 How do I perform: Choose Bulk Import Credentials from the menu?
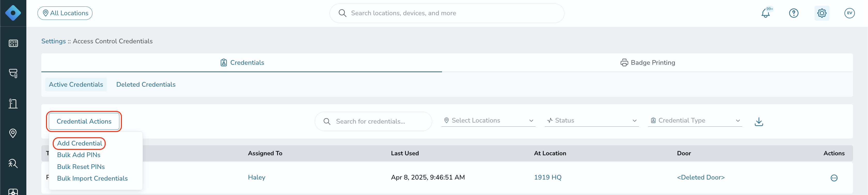coord(92,178)
